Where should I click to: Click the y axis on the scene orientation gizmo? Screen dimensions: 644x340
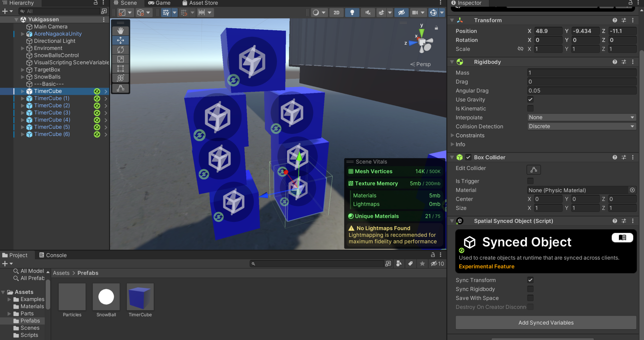pyautogui.click(x=422, y=26)
